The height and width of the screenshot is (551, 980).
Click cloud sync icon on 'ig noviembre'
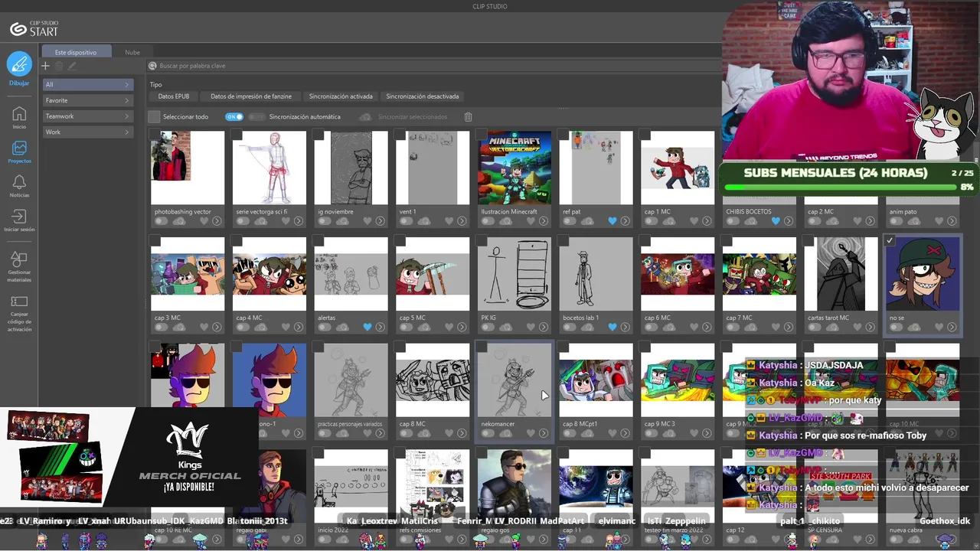click(342, 221)
